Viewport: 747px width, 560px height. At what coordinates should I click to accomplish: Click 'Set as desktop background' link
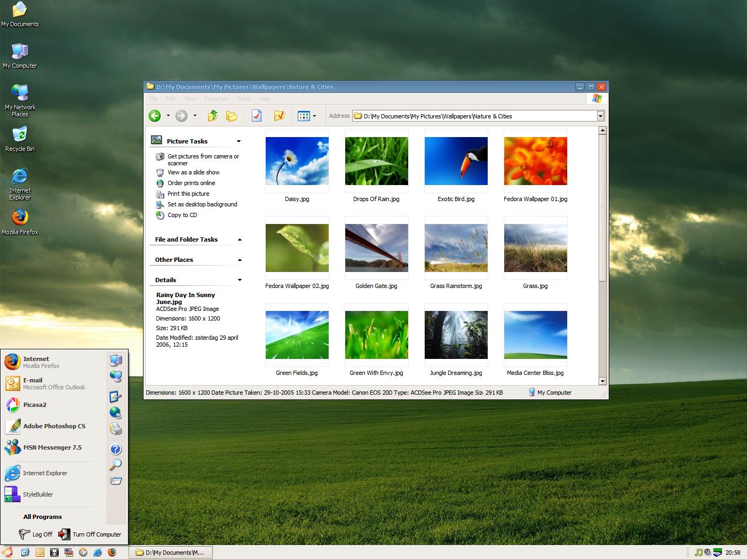[202, 204]
